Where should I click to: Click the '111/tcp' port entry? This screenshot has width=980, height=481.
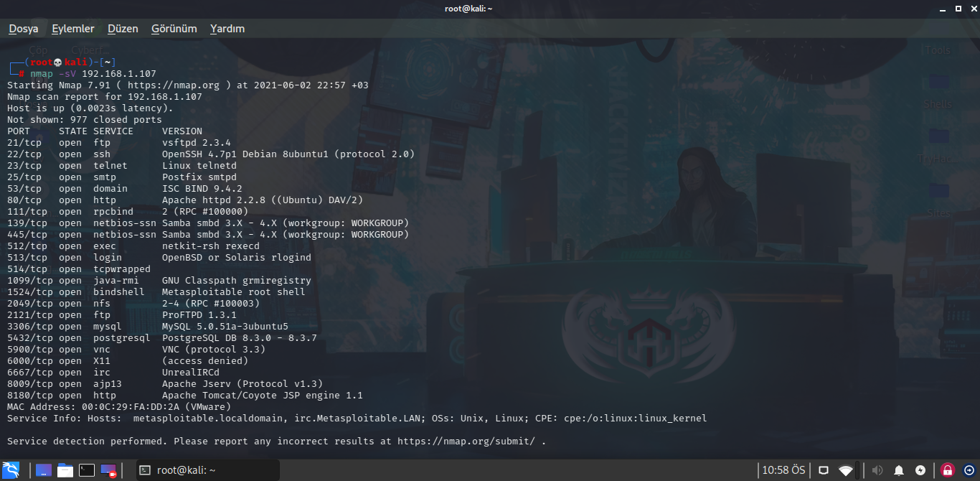click(x=27, y=212)
